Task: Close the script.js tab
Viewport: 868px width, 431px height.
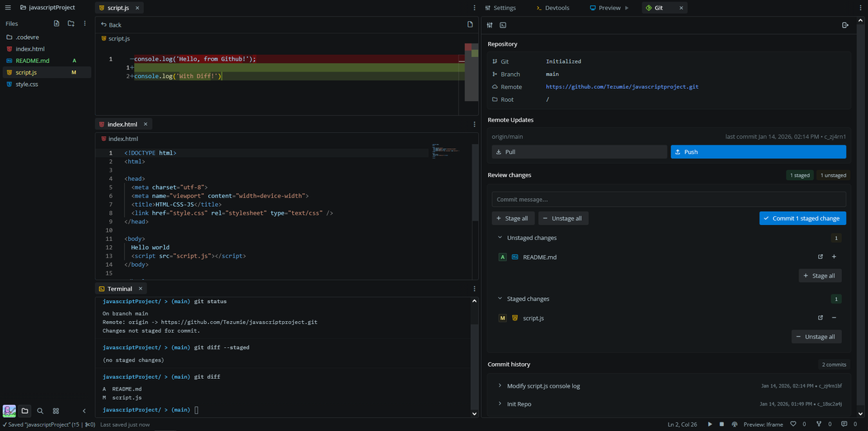Action: [136, 8]
